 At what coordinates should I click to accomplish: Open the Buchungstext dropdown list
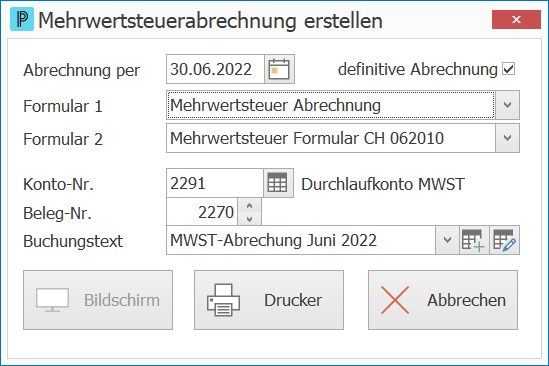click(447, 240)
